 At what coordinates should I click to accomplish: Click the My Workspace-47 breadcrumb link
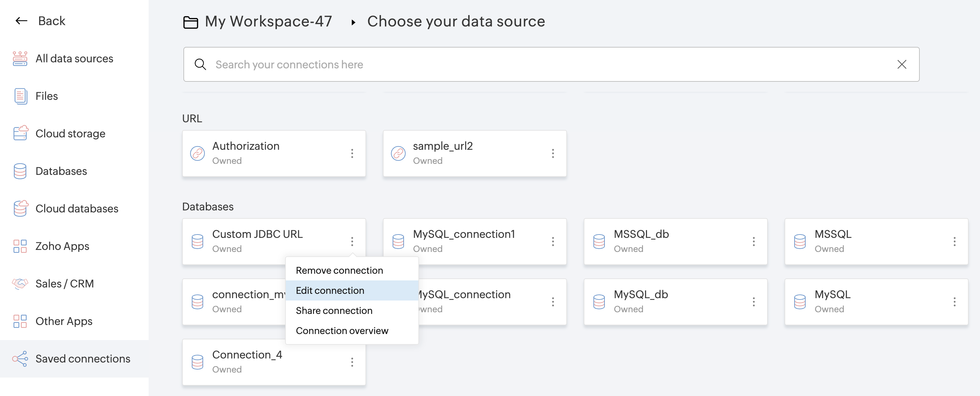[x=268, y=21]
